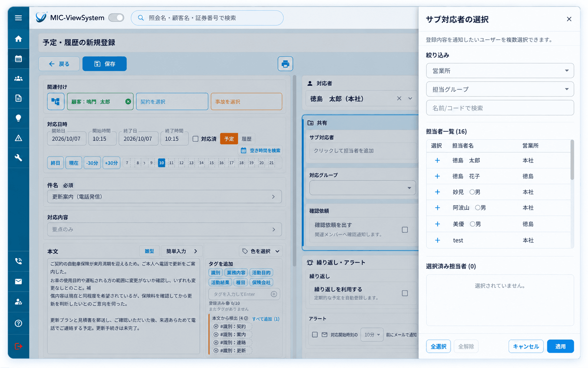This screenshot has width=588, height=368.
Task: Click the キャンセル button
Action: point(526,346)
